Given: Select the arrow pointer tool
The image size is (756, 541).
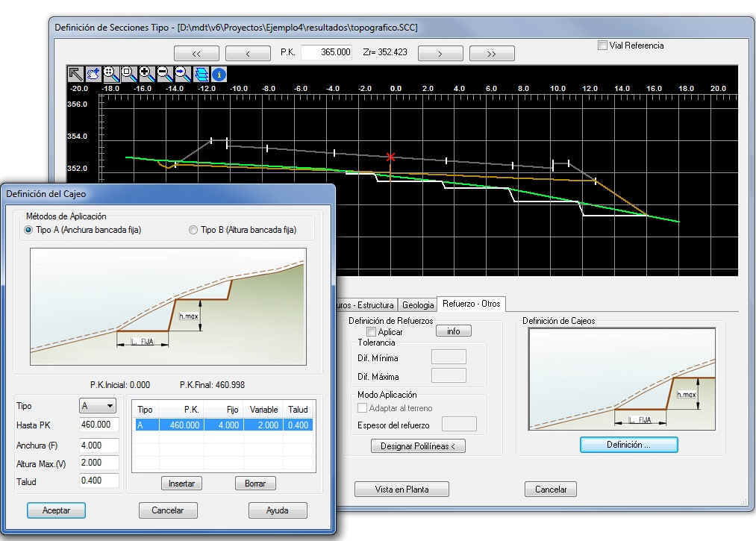Looking at the screenshot, I should [x=75, y=74].
